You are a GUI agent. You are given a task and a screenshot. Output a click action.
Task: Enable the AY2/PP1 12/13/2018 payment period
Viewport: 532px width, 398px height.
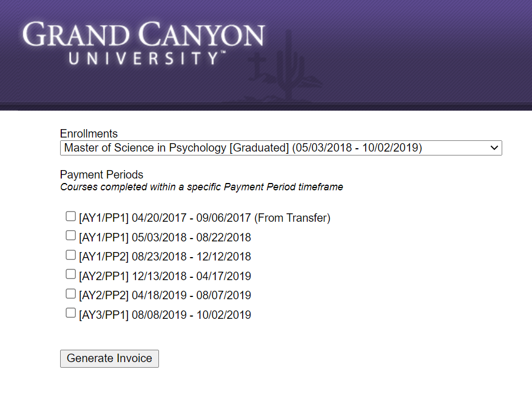coord(71,274)
